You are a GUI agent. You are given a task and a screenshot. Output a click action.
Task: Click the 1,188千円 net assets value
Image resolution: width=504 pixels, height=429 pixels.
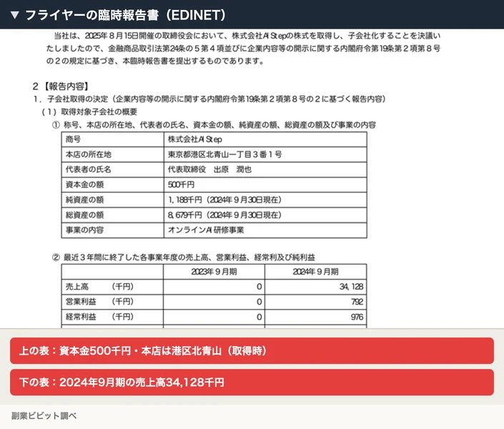224,199
